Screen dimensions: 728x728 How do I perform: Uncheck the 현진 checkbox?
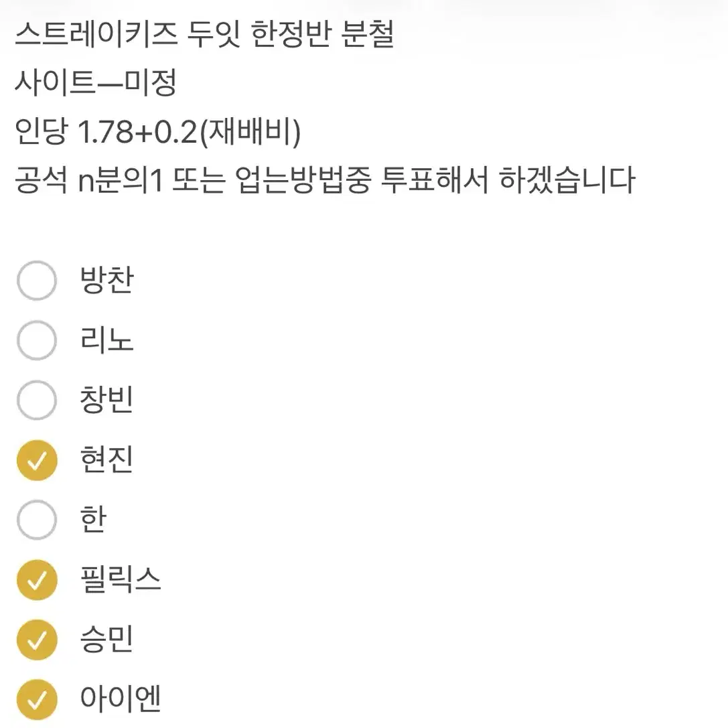pos(37,460)
